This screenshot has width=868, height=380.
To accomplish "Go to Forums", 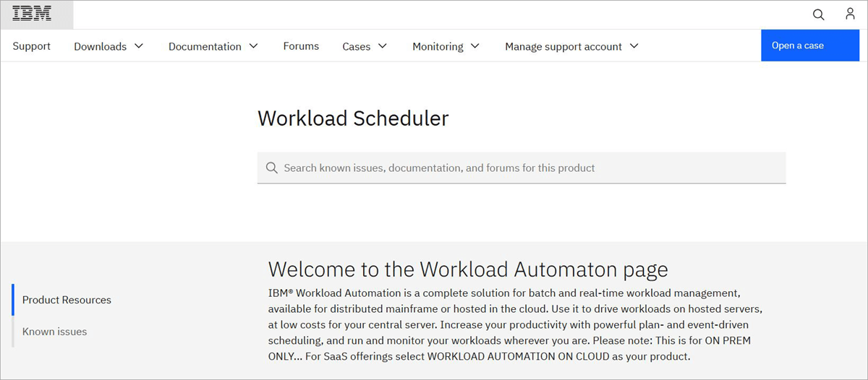I will point(301,46).
